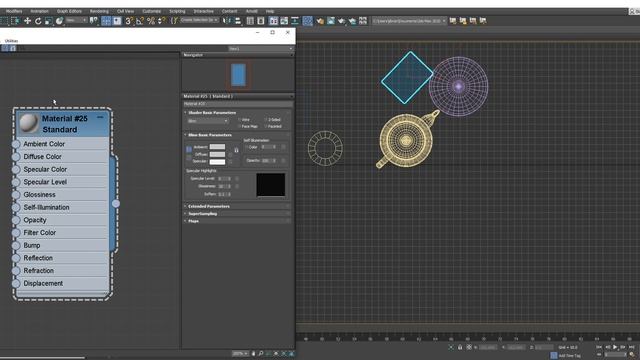
Task: Open the Graph Editors menu
Action: coord(69,11)
